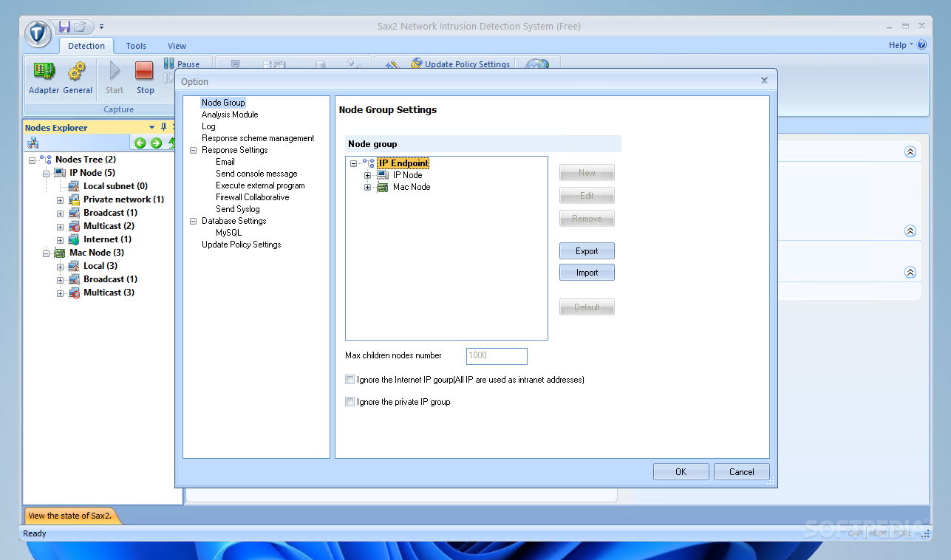Select IP Endpoint root in Node group
The image size is (951, 560).
(x=403, y=163)
